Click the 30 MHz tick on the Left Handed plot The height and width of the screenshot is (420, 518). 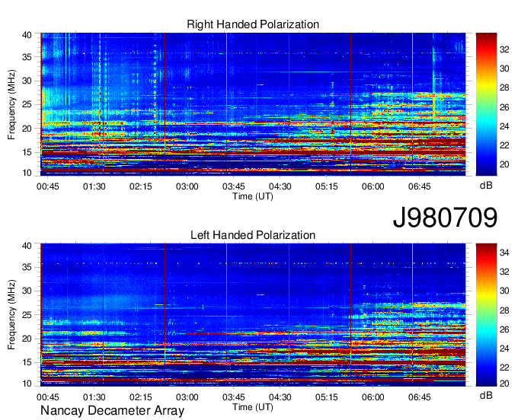27,291
